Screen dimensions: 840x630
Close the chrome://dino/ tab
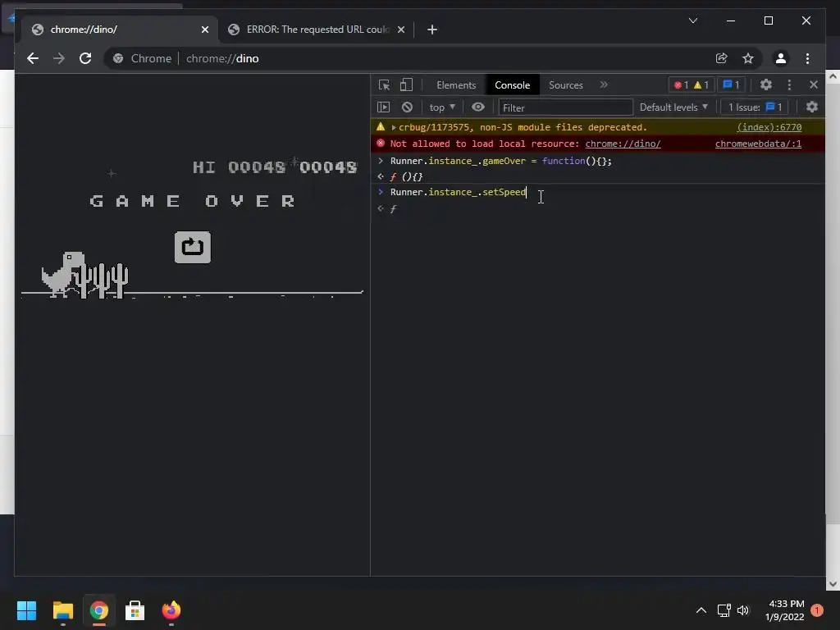[x=204, y=30]
